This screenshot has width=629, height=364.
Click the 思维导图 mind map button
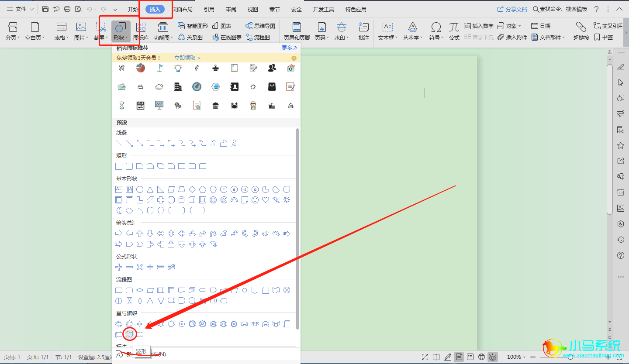[x=260, y=26]
